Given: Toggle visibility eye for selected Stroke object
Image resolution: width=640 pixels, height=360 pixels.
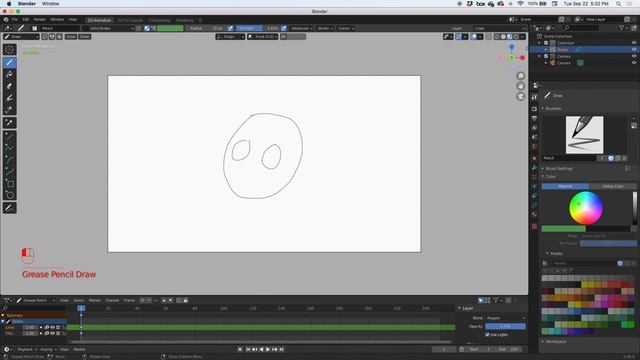Looking at the screenshot, I should click(x=634, y=49).
